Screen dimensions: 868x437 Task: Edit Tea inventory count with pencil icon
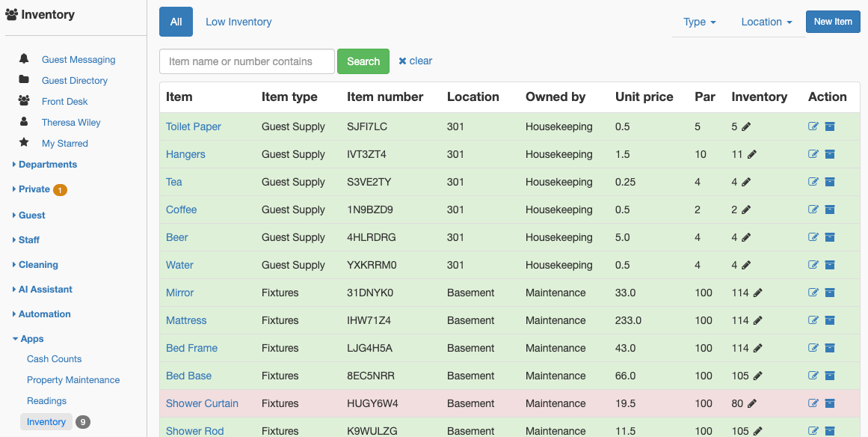[x=746, y=183]
